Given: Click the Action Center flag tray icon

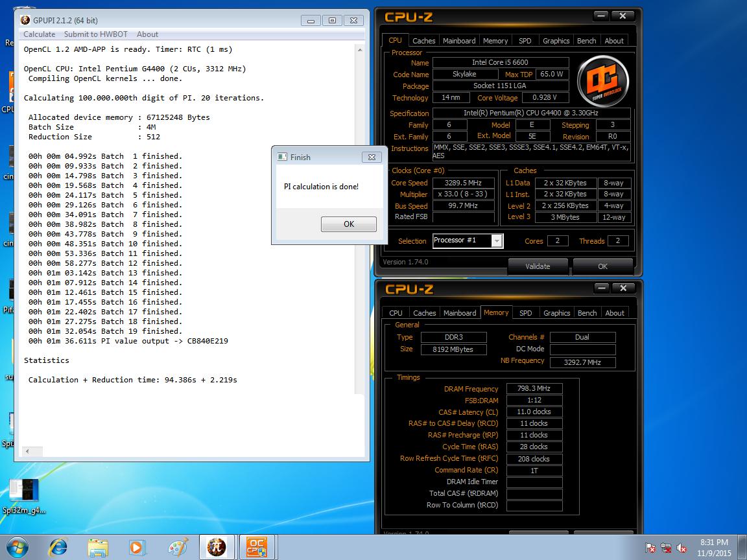Looking at the screenshot, I should (x=650, y=548).
